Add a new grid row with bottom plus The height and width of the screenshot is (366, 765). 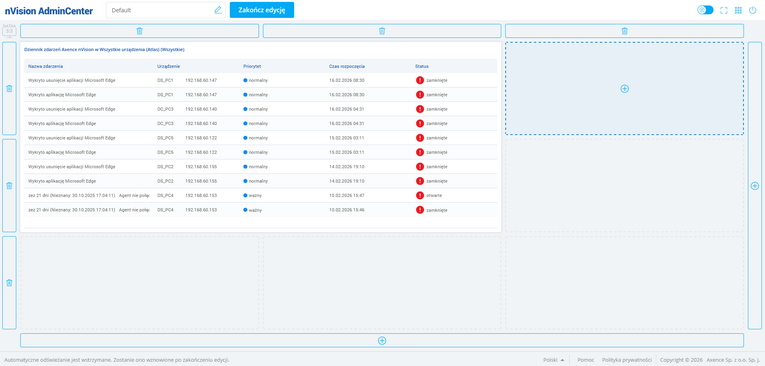click(x=382, y=341)
